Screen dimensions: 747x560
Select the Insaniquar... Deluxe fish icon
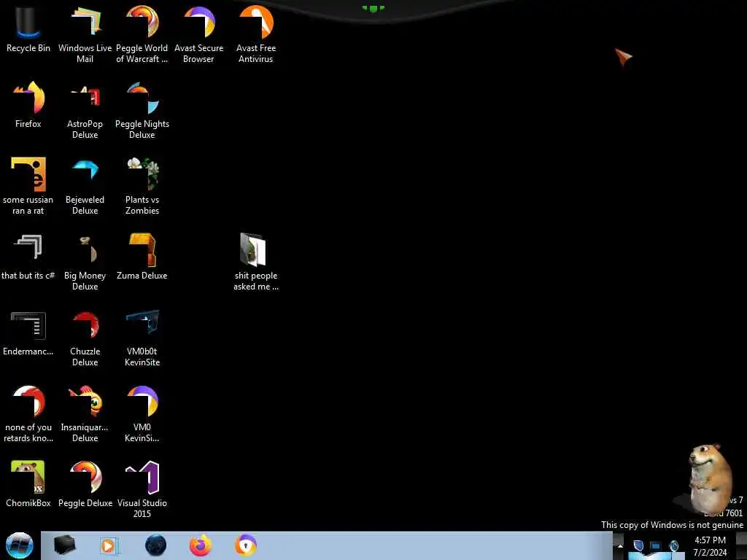tap(85, 413)
